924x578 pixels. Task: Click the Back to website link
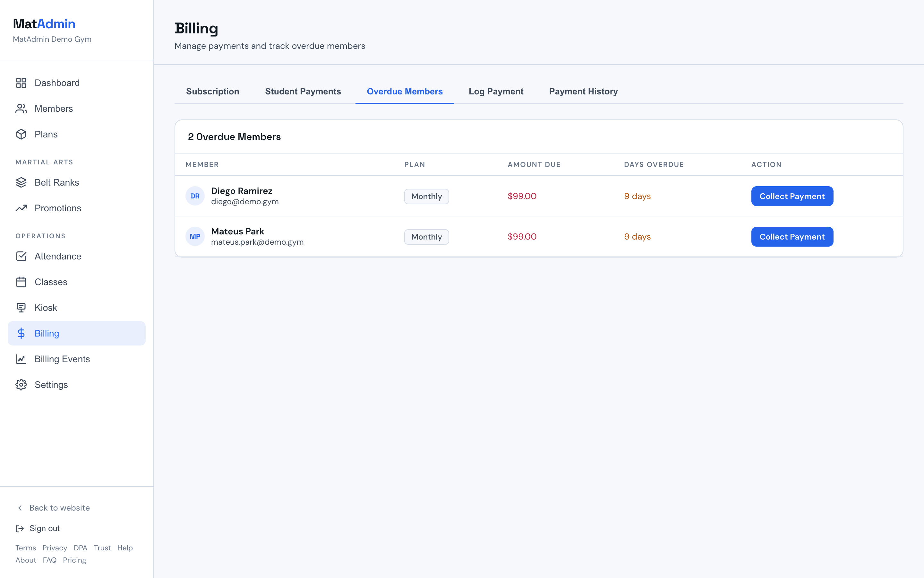pyautogui.click(x=53, y=508)
